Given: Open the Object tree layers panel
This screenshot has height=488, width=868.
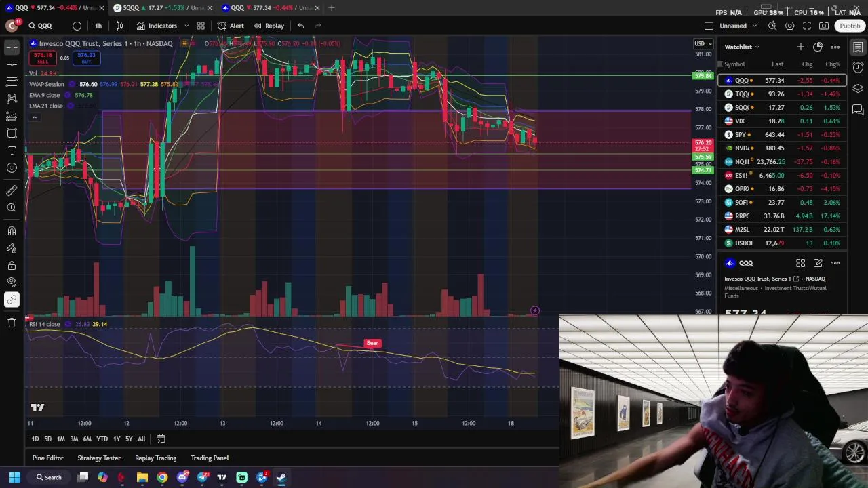Looking at the screenshot, I should pyautogui.click(x=858, y=89).
